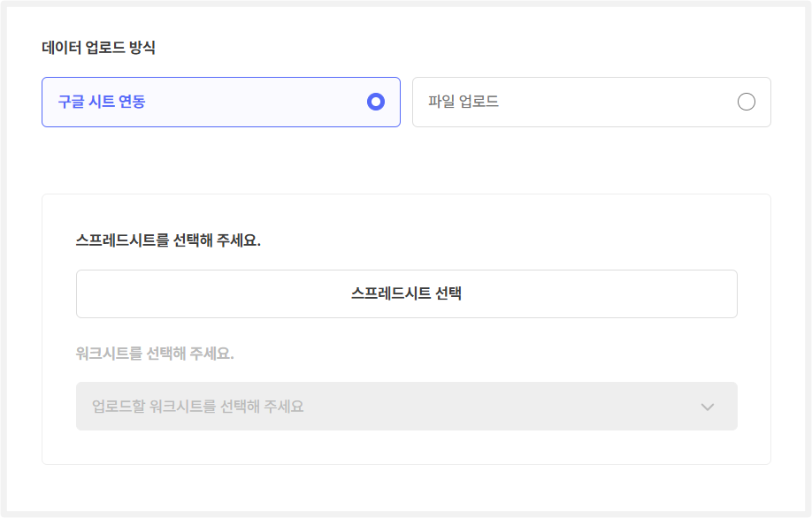This screenshot has height=518, width=812.
Task: Select the 파일 업로드 radio circle
Action: pos(746,102)
